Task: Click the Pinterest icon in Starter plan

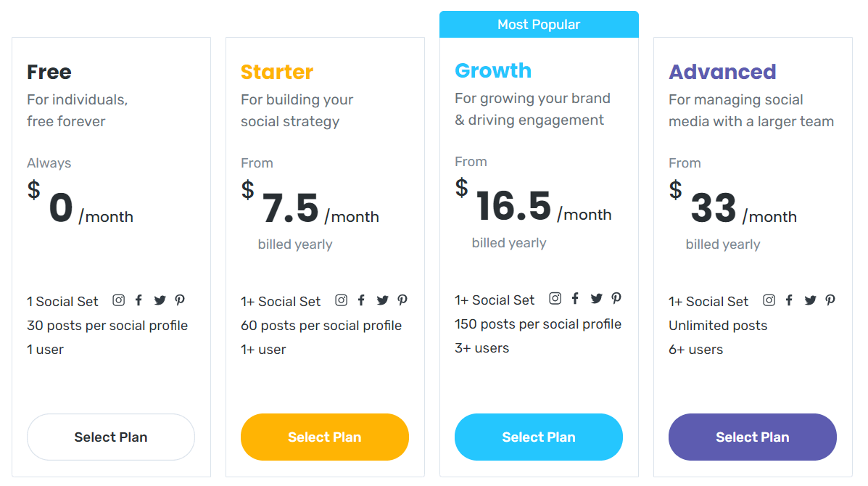Action: pos(402,300)
